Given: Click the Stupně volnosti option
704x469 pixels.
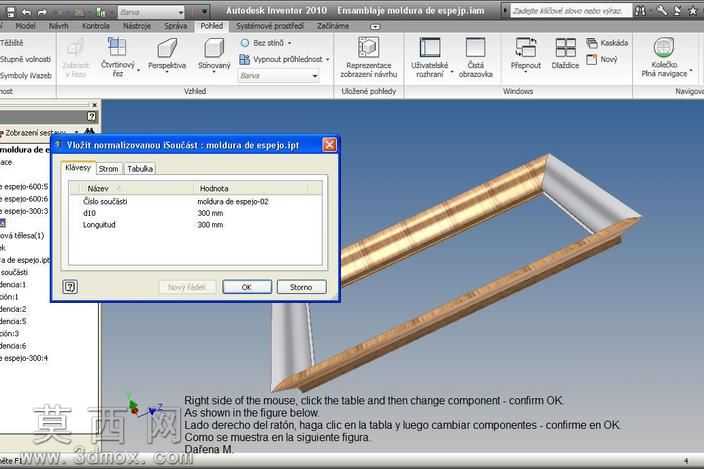Looking at the screenshot, I should tap(25, 59).
